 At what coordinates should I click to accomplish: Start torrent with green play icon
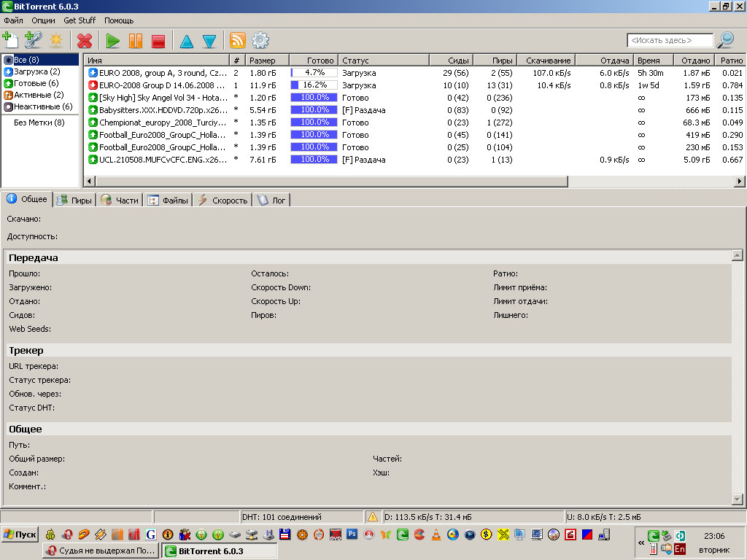(x=113, y=41)
